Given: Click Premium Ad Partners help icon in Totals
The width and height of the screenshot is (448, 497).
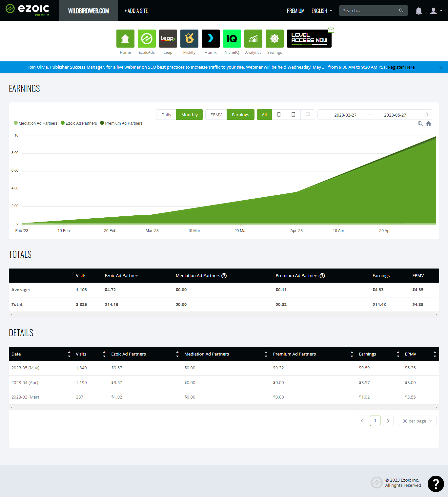Looking at the screenshot, I should [x=322, y=276].
